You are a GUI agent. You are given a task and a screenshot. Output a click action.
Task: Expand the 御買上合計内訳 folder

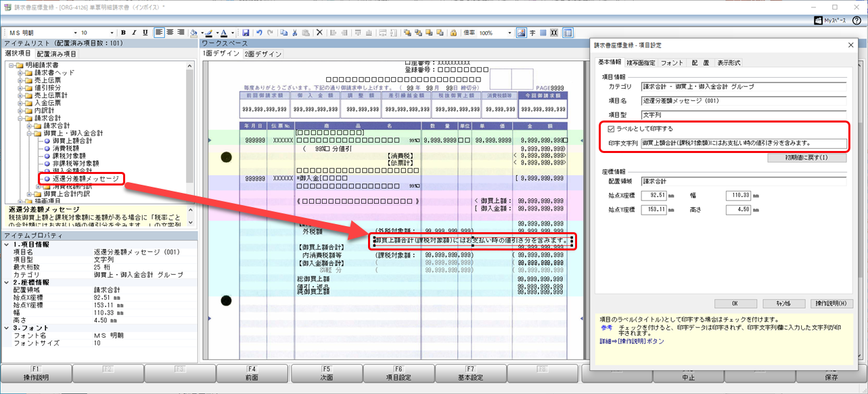[29, 194]
